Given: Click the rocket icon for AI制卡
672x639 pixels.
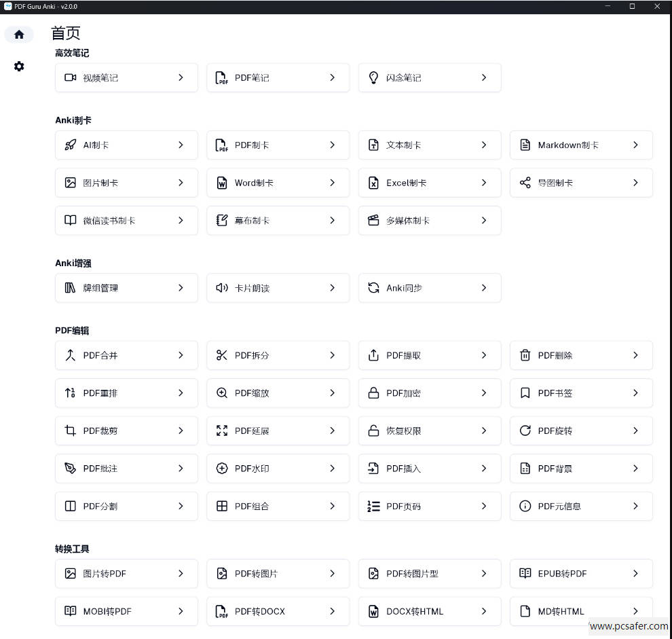Looking at the screenshot, I should [70, 145].
